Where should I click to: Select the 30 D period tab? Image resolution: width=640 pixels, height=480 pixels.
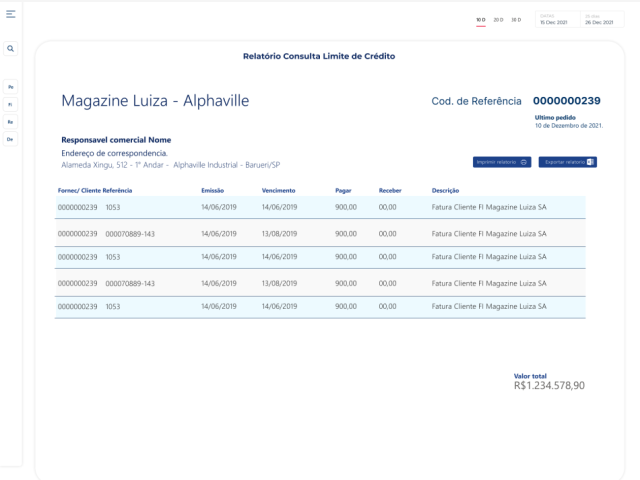(x=516, y=20)
